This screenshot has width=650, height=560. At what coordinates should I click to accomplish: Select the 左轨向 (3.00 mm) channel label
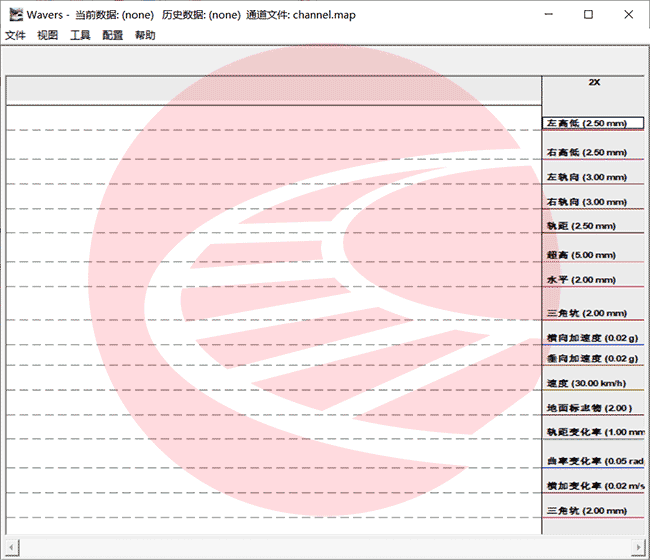(587, 177)
